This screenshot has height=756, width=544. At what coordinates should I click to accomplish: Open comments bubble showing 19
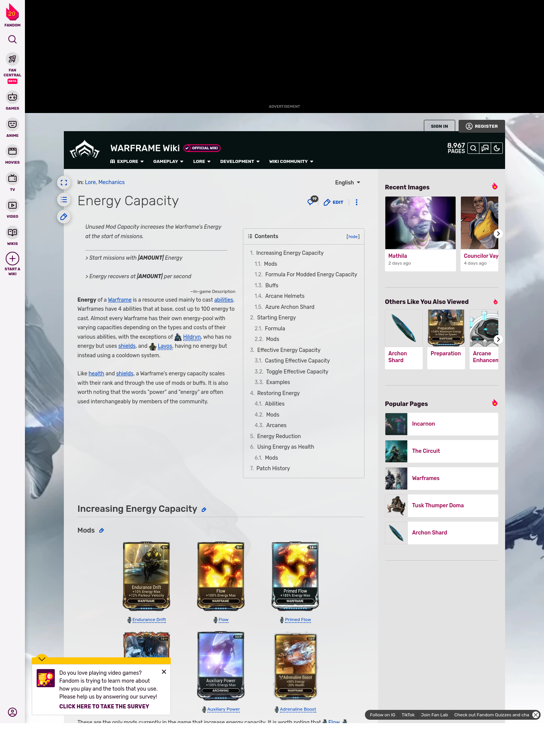[312, 201]
